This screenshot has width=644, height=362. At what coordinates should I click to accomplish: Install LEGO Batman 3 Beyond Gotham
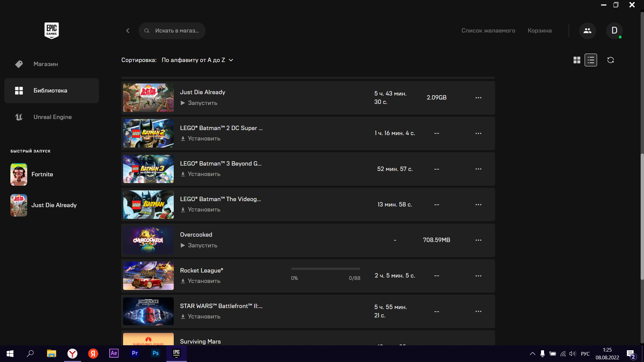tap(201, 174)
